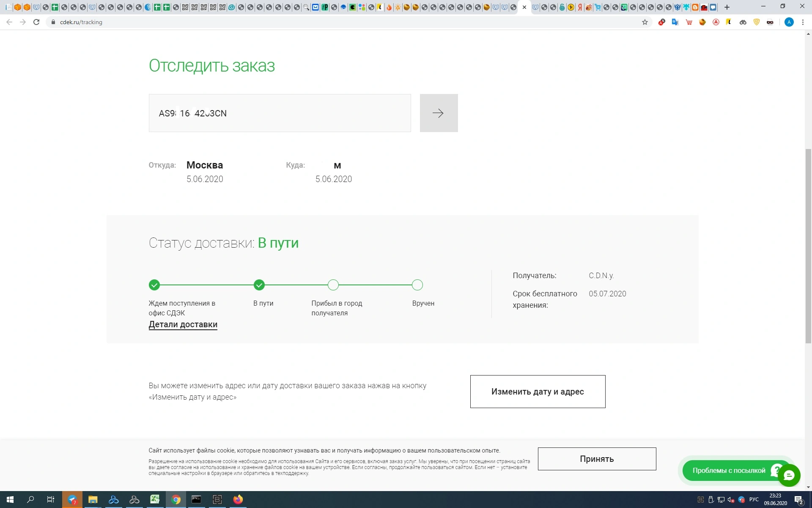Close the active browser tab
812x508 pixels.
point(524,7)
